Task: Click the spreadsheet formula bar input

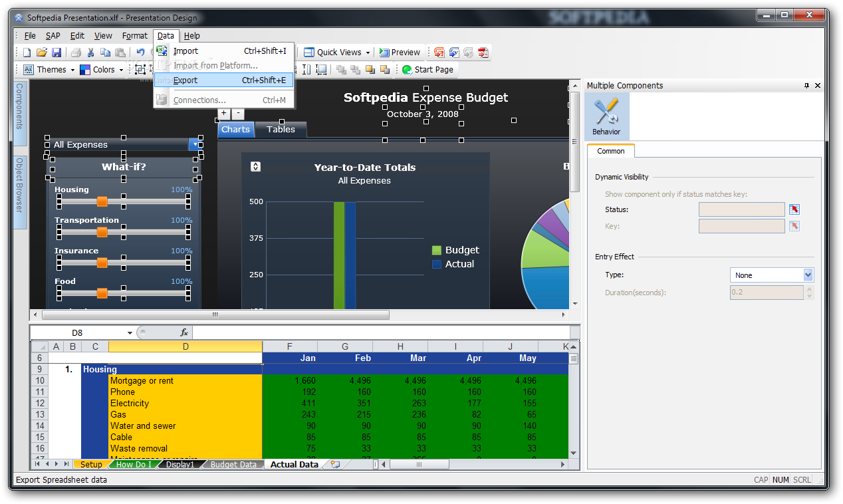Action: pyautogui.click(x=381, y=332)
